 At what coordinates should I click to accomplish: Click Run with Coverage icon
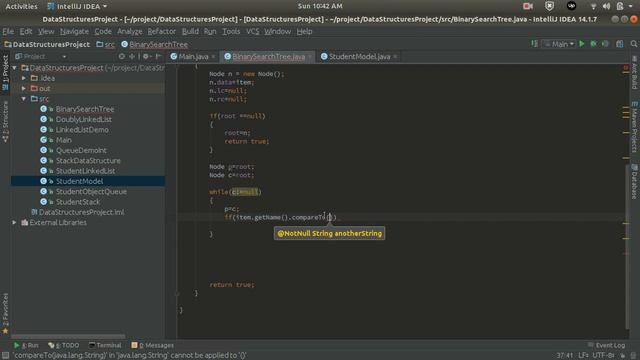click(605, 44)
